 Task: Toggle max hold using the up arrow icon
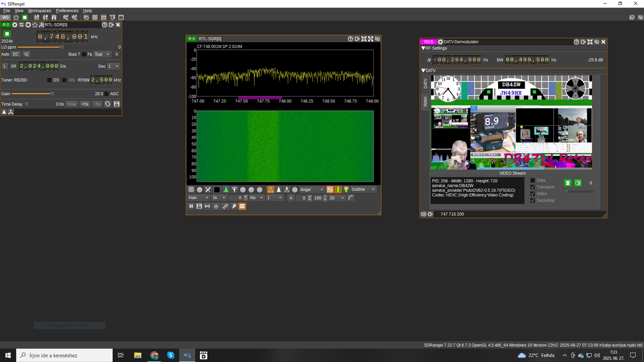(x=234, y=190)
